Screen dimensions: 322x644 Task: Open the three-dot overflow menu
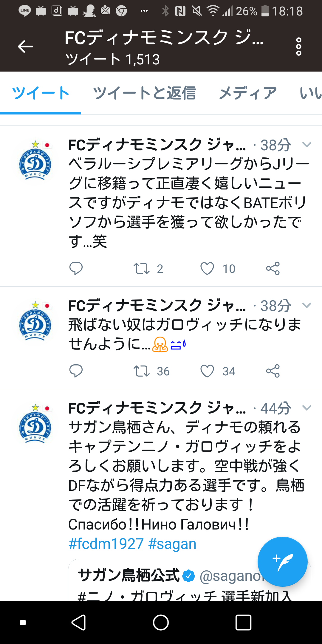point(298,47)
